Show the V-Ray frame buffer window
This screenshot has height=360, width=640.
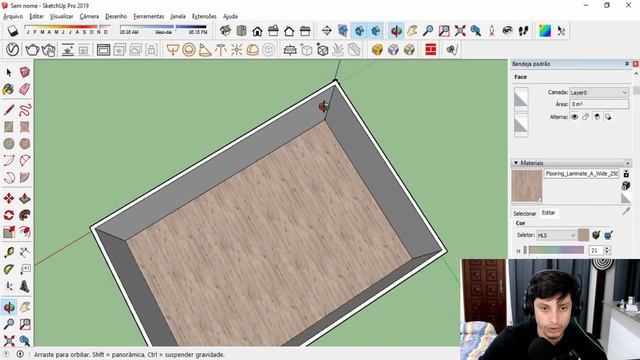pos(103,50)
